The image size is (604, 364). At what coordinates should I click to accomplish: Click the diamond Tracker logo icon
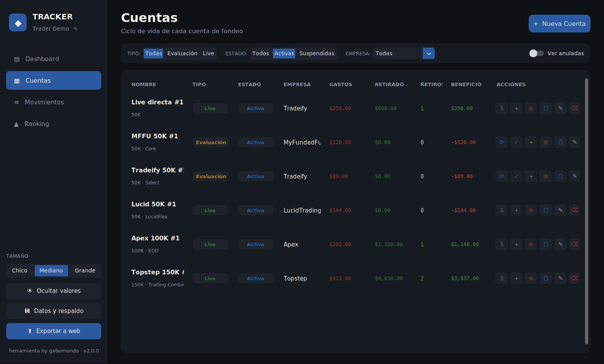(18, 23)
